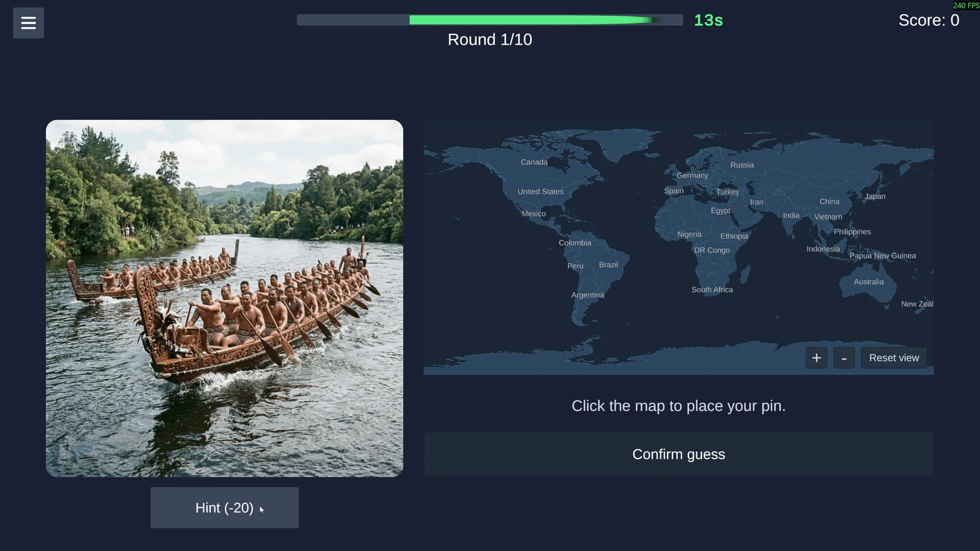Place pin on South Africa
980x551 pixels.
tap(712, 290)
